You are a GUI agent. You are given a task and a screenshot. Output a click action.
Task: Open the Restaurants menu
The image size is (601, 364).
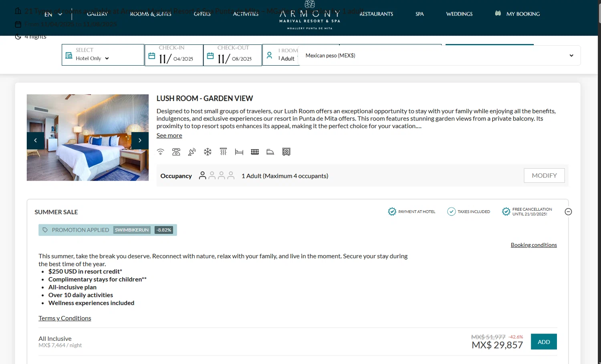(376, 14)
